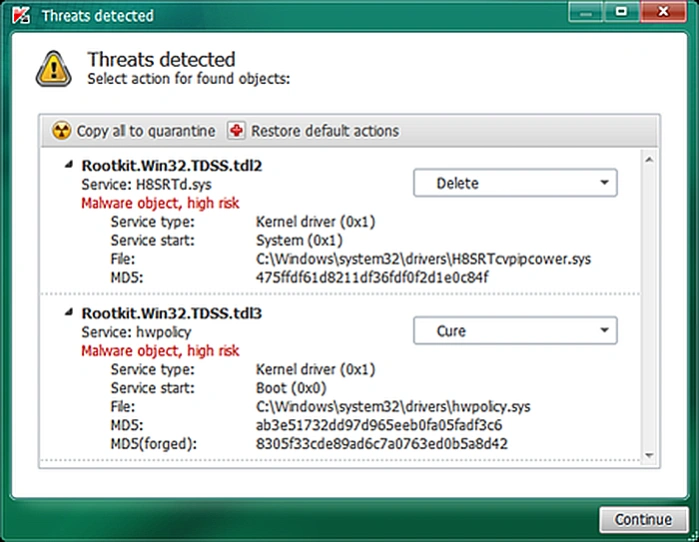Collapse the Rootkit.Win32.TDSS.tdl2 entry

pyautogui.click(x=69, y=165)
